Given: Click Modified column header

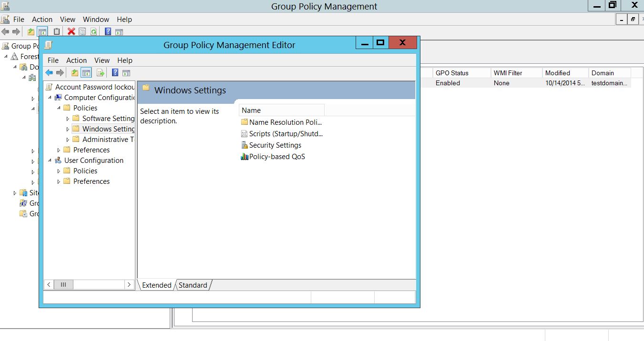Looking at the screenshot, I should (565, 73).
